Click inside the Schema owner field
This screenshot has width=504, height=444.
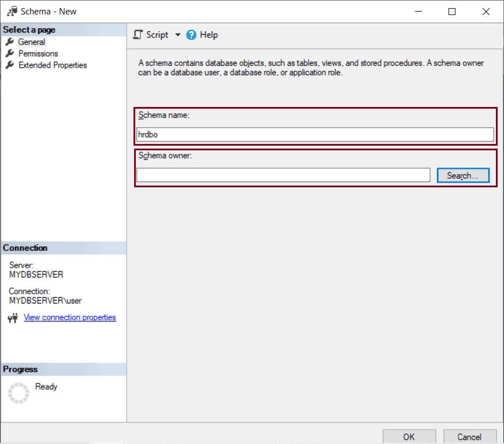coord(283,175)
